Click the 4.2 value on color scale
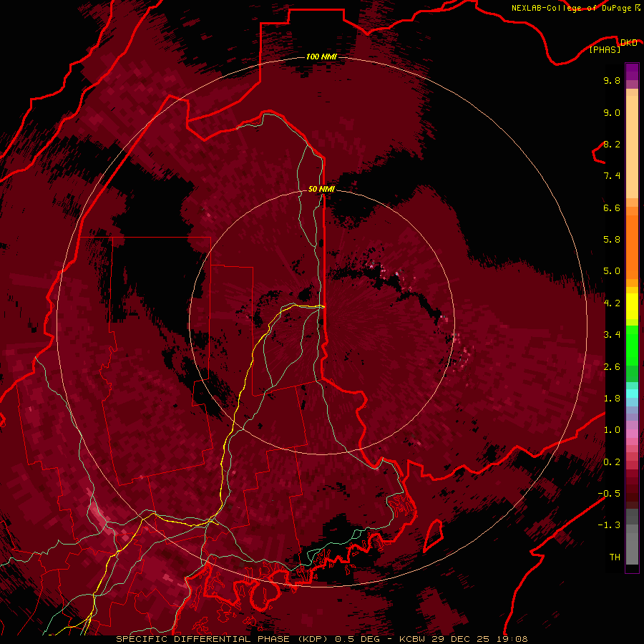The width and height of the screenshot is (644, 644). (x=612, y=303)
